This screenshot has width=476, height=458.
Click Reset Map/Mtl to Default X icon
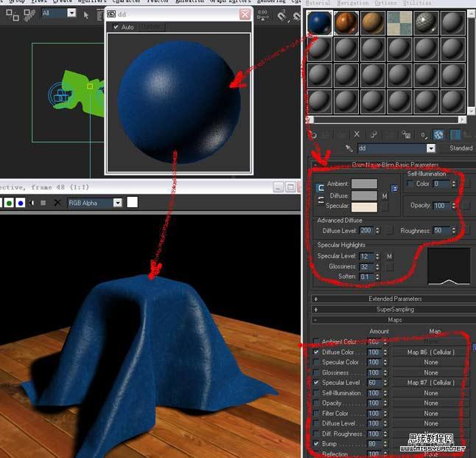[x=357, y=134]
